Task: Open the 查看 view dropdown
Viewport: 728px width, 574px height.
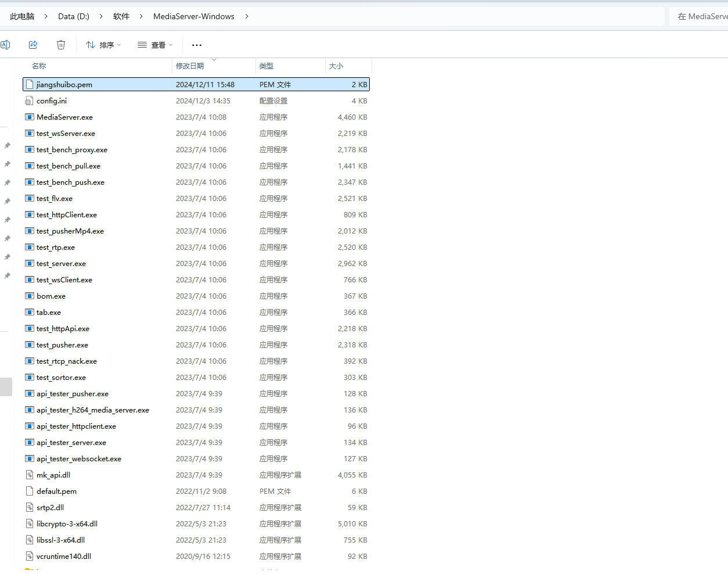Action: point(155,45)
